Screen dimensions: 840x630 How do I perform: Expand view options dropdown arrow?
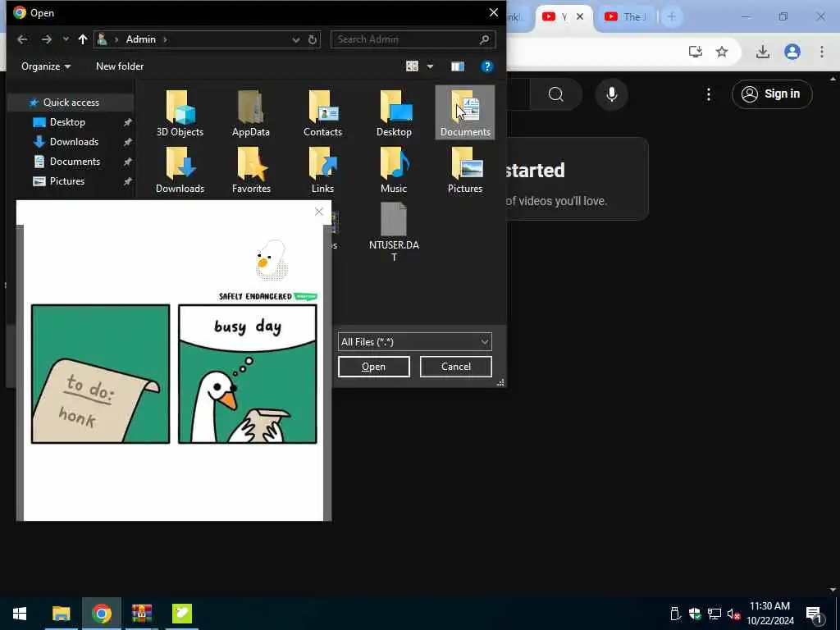coord(430,66)
